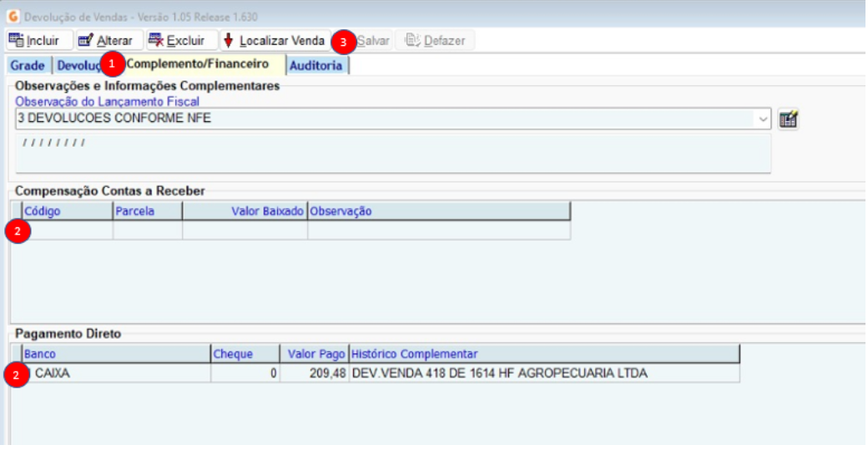Click the Banco column header
Image resolution: width=868 pixels, height=450 pixels.
coord(116,354)
